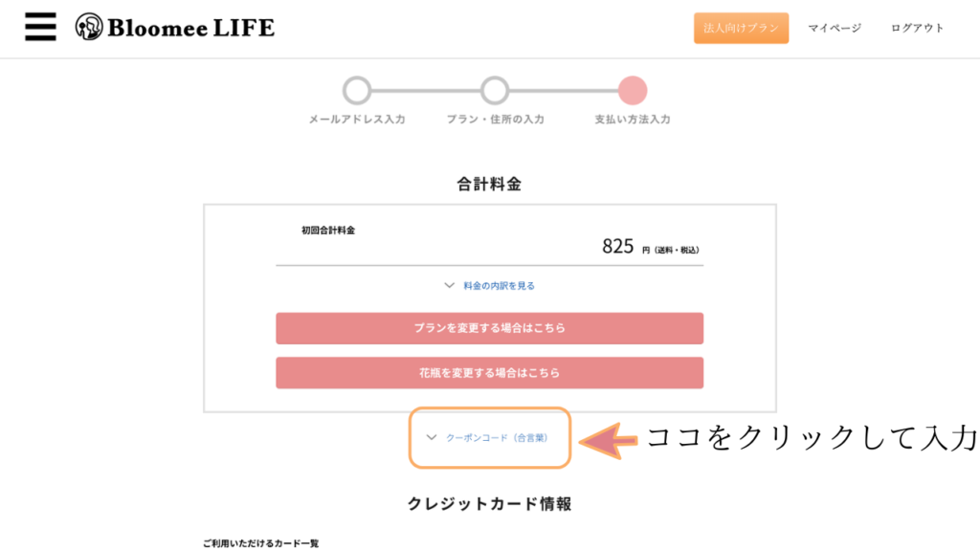Open the hamburger menu icon
Image resolution: width=980 pixels, height=551 pixels.
(x=40, y=27)
